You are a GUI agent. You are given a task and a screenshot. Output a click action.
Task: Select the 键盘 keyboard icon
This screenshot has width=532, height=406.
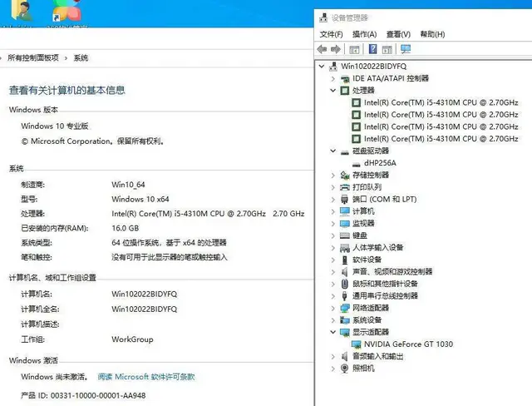pos(345,235)
